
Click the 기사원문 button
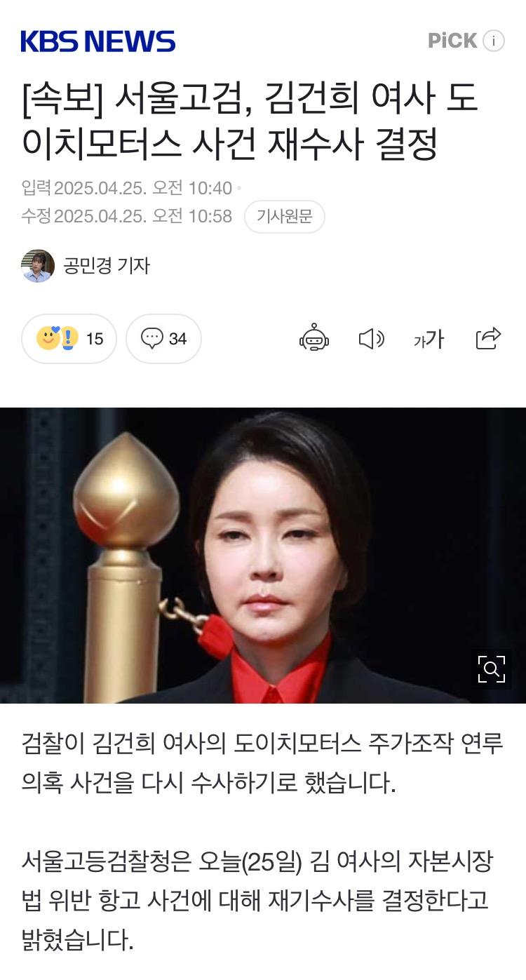coord(285,216)
